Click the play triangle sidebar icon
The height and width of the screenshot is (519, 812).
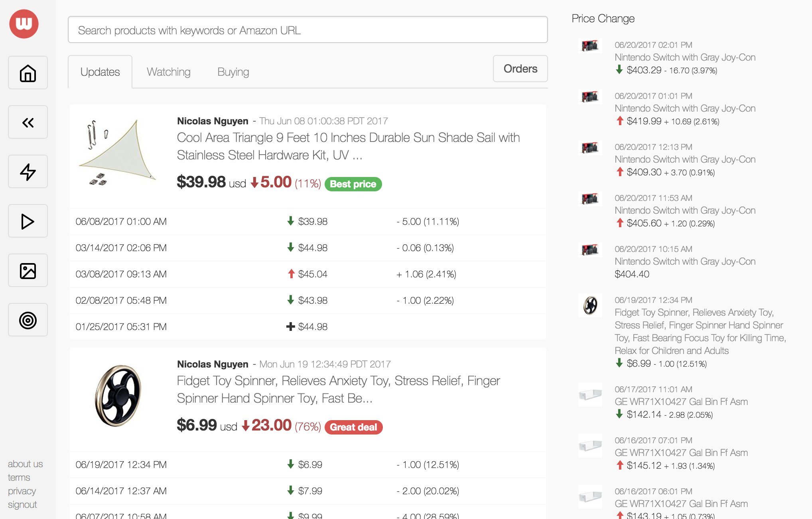pos(28,221)
